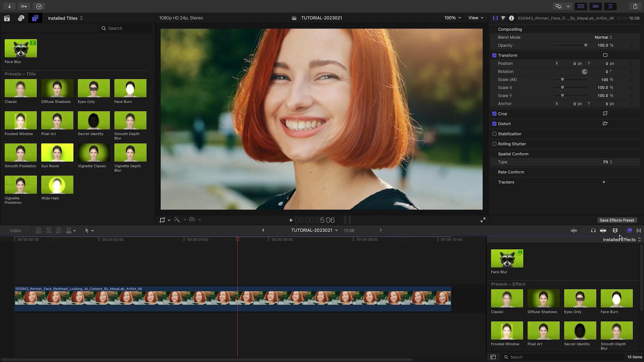Open the 100% viewer zoom dropdown
This screenshot has height=362, width=644.
(452, 18)
